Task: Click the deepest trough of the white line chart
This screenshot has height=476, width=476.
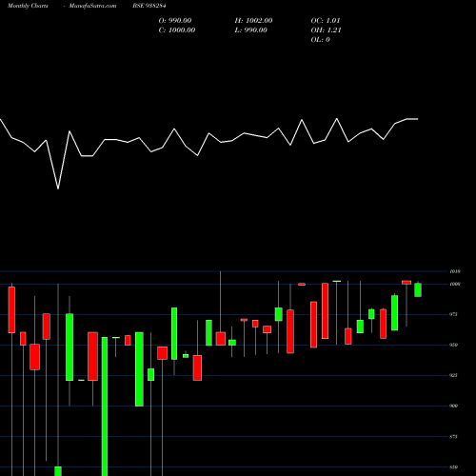Action: [58, 188]
